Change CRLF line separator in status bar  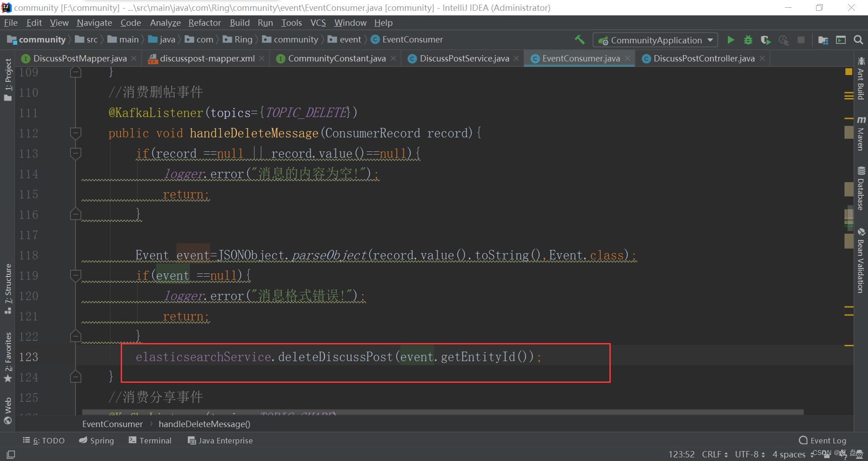[x=715, y=454]
